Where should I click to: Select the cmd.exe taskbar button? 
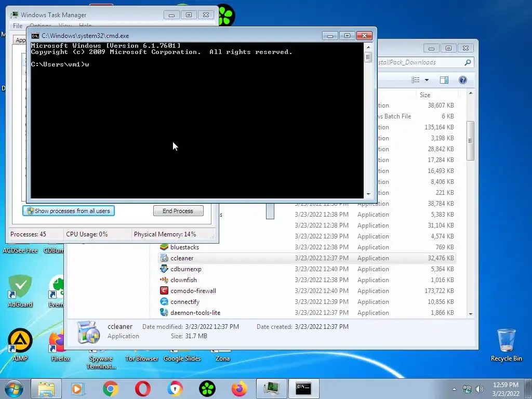click(303, 389)
